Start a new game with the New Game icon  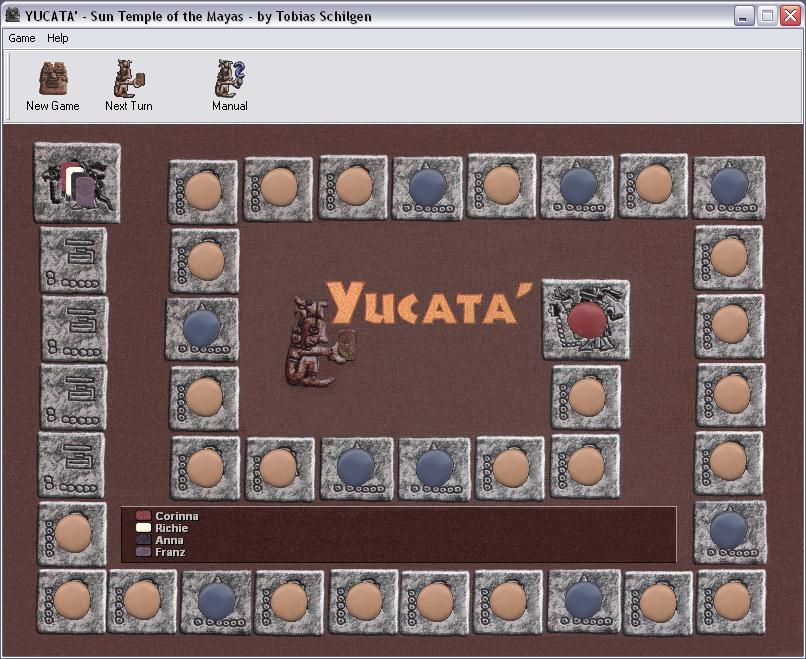pyautogui.click(x=53, y=86)
